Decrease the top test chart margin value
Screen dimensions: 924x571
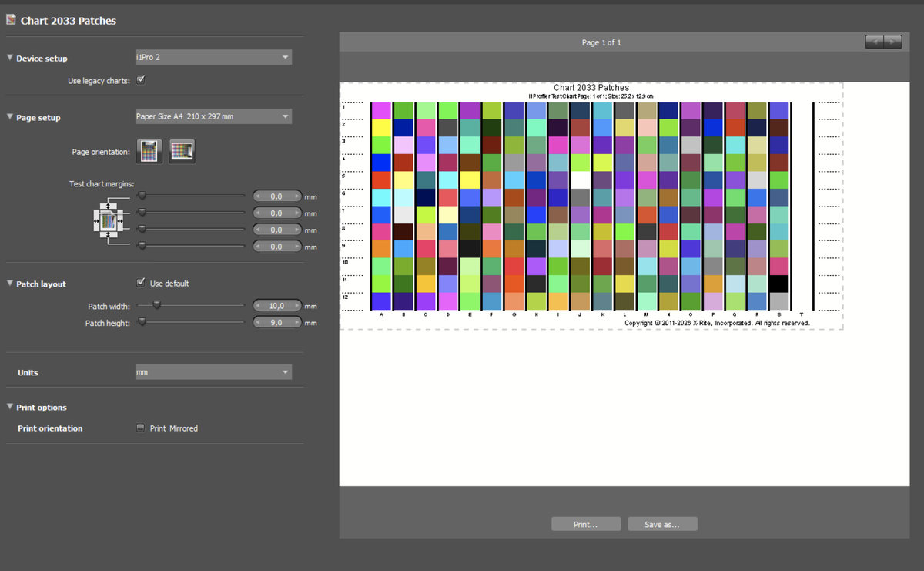click(x=259, y=196)
